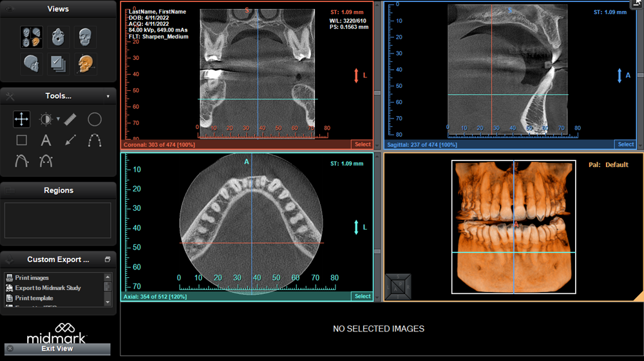Open the orange 3D skull rendering view

click(85, 64)
